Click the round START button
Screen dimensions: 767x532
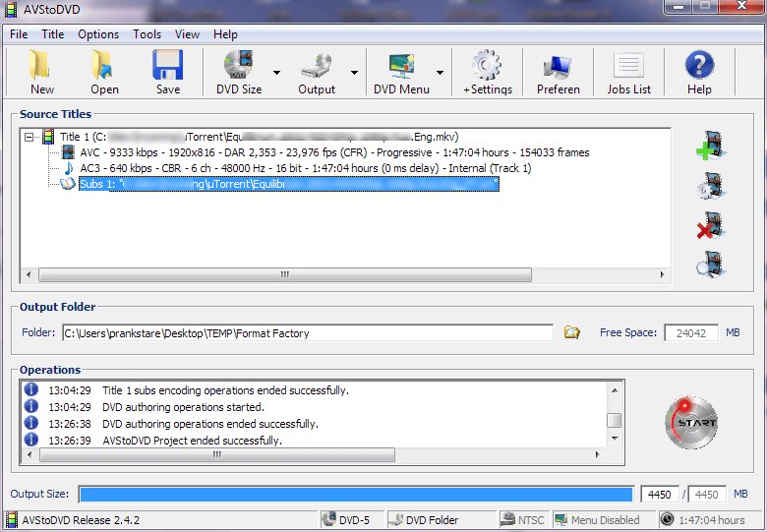(x=691, y=423)
